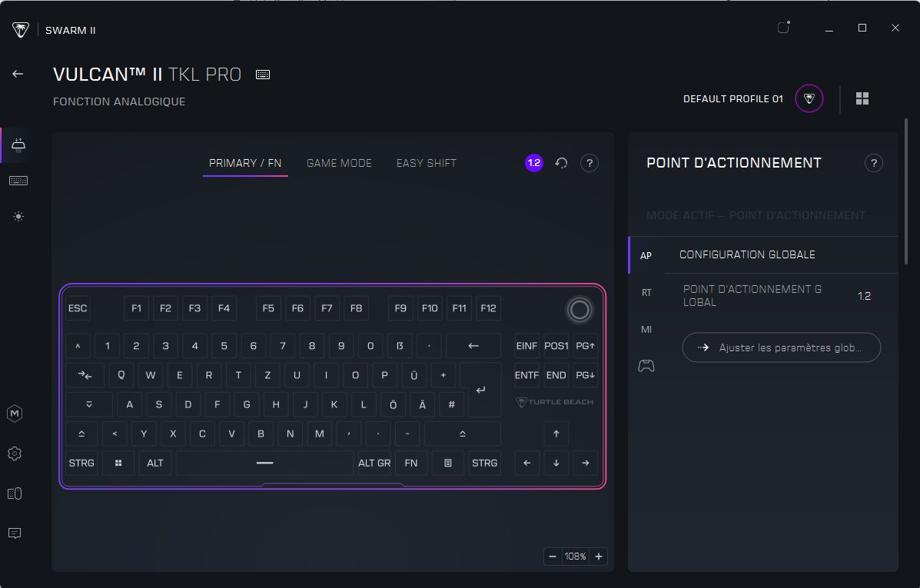
Task: Open the feedback chat icon
Action: (15, 533)
